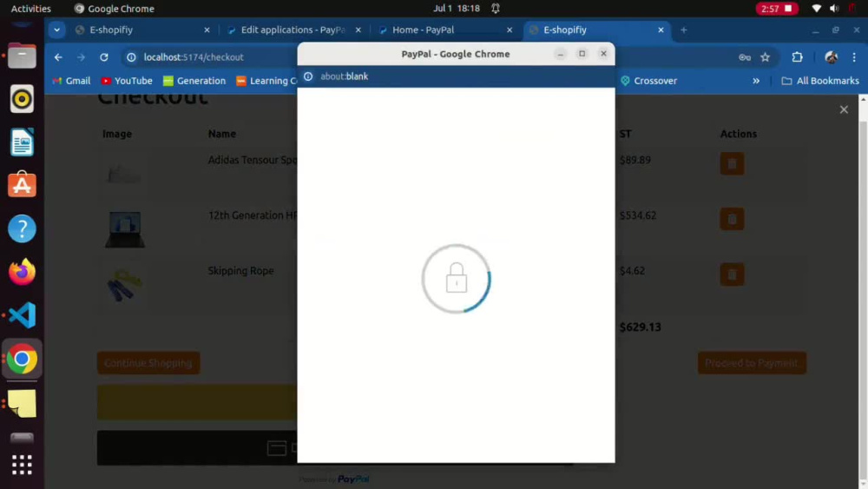868x489 pixels.
Task: Go back to the previous page
Action: point(58,57)
